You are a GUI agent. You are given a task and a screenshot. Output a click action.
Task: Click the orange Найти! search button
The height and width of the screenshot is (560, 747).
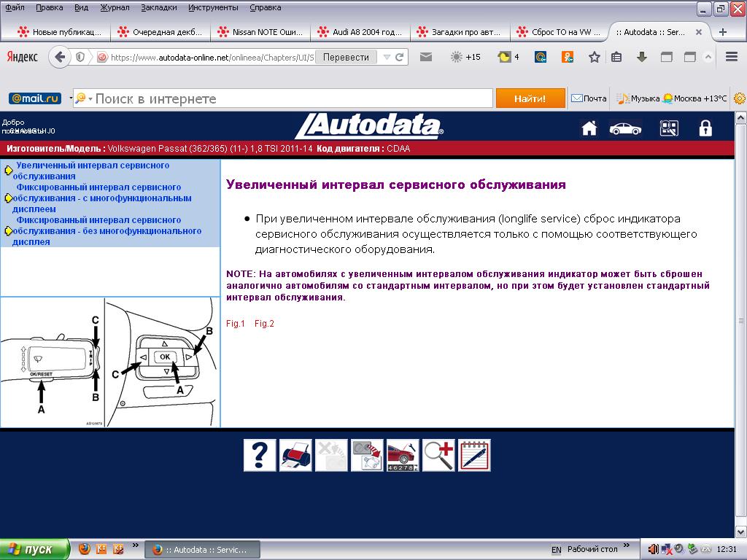[530, 98]
